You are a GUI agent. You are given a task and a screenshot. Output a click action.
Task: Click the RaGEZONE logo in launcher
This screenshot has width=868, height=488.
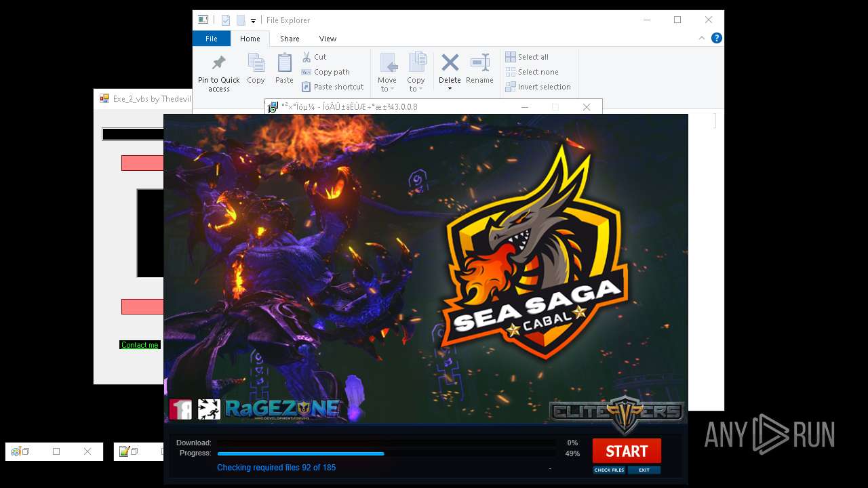coord(282,409)
